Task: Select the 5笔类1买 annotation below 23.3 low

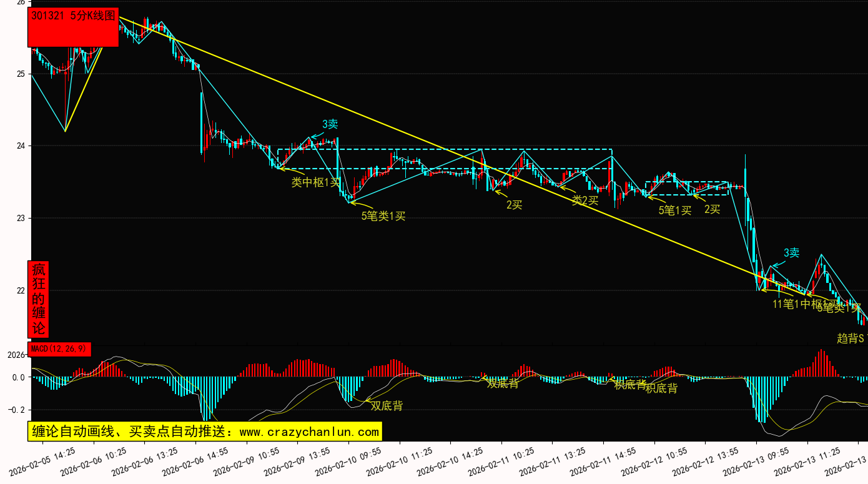Action: coord(383,216)
